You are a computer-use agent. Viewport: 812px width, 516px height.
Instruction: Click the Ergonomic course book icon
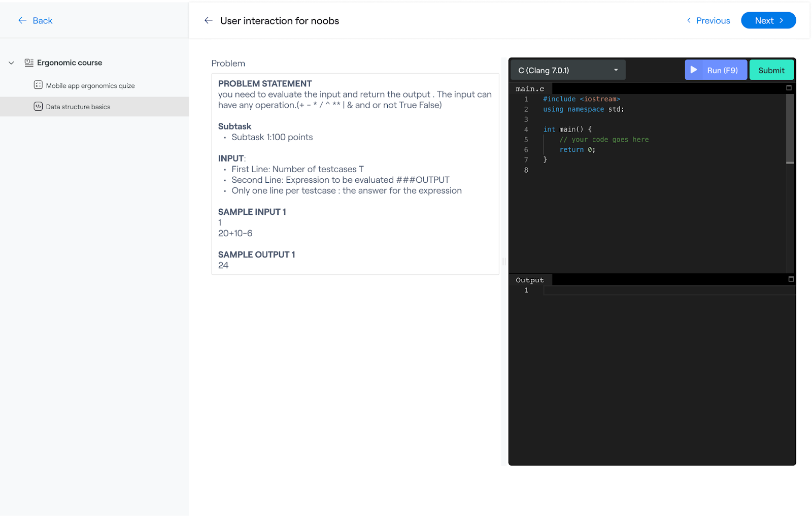pyautogui.click(x=29, y=62)
